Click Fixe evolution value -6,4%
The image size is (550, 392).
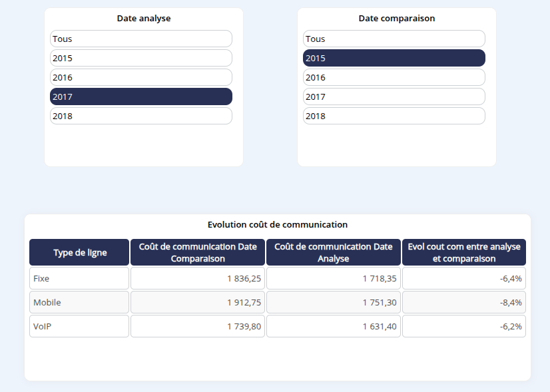[464, 278]
